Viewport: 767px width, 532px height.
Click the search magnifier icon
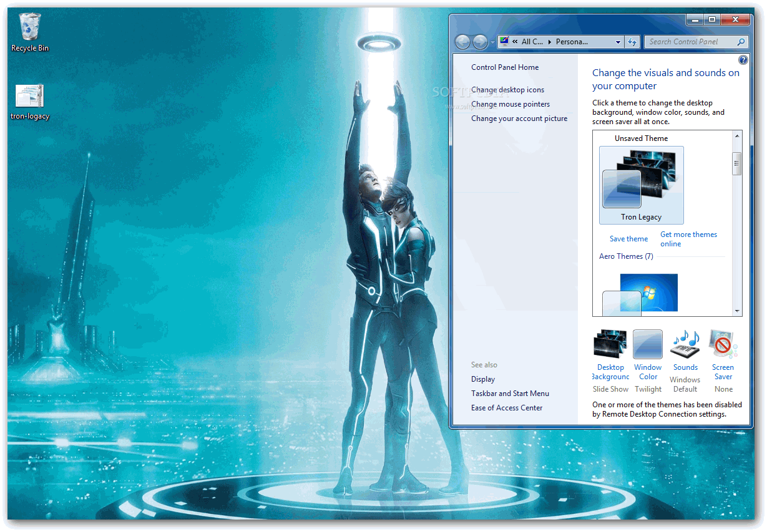pos(741,42)
